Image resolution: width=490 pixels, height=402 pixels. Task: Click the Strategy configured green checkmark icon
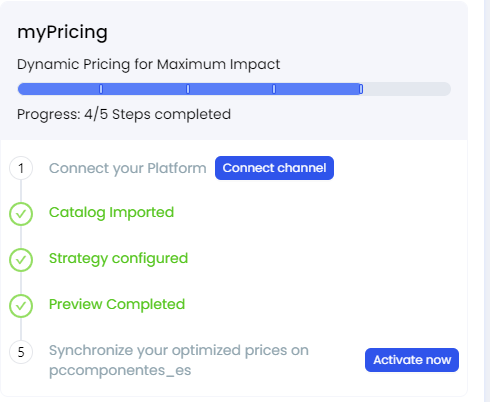pos(21,260)
